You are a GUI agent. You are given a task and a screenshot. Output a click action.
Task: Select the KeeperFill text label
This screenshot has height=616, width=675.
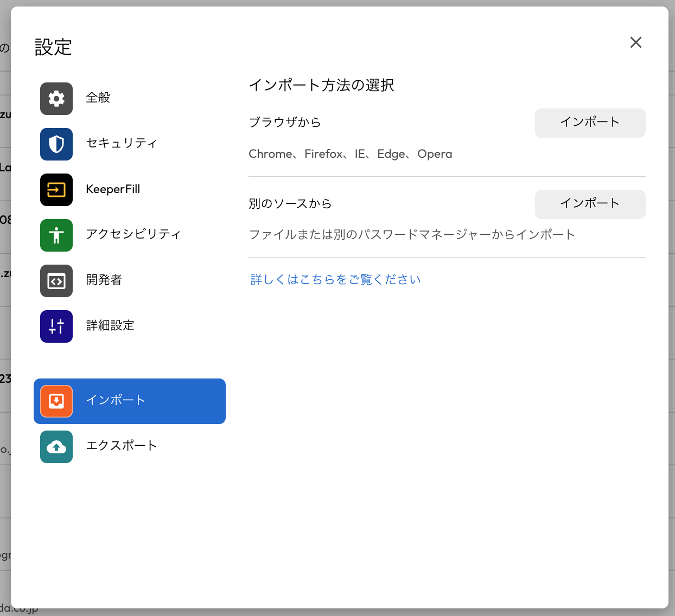[113, 189]
